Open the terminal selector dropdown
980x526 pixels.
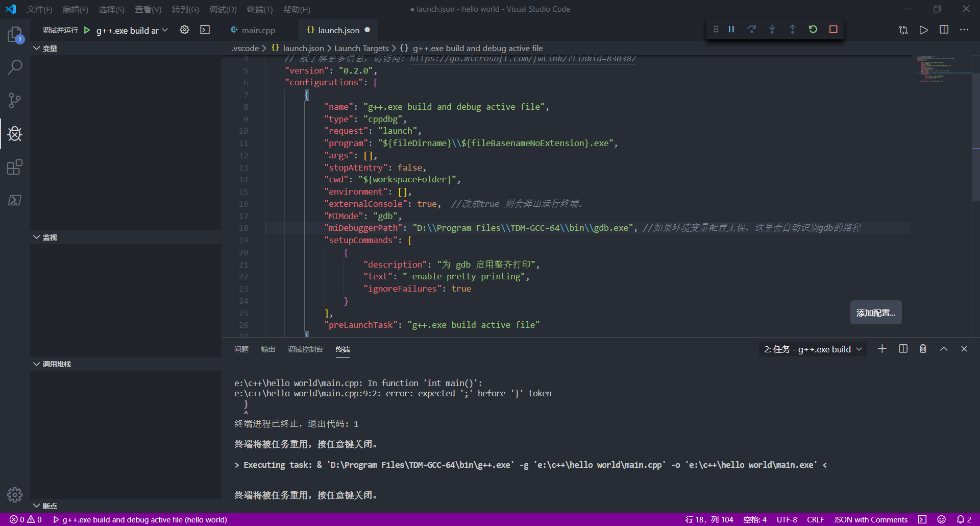(813, 349)
